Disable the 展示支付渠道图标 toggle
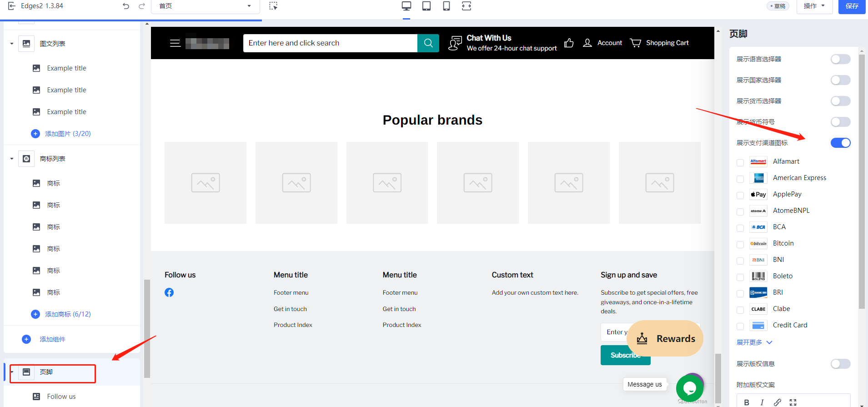 pos(840,143)
